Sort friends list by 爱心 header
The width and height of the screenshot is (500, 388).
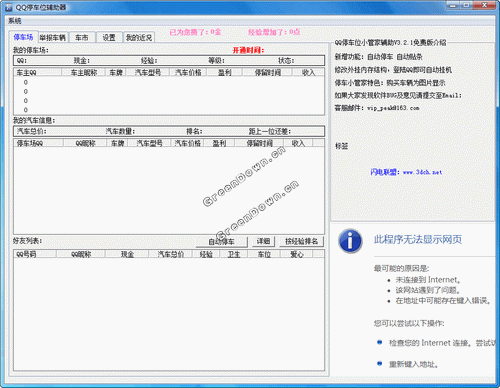click(297, 254)
